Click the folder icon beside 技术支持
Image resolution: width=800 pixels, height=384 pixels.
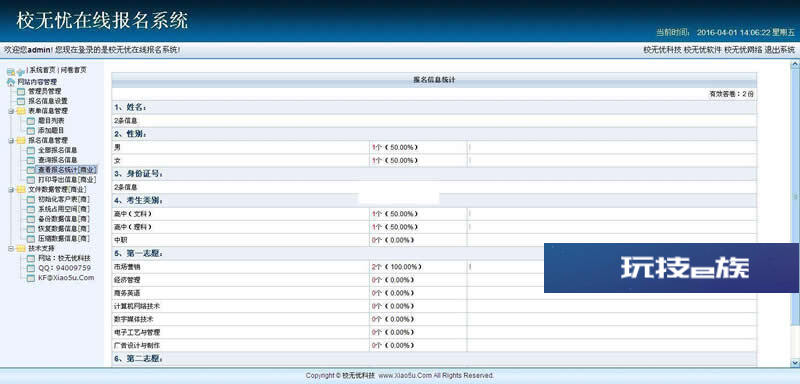click(21, 248)
